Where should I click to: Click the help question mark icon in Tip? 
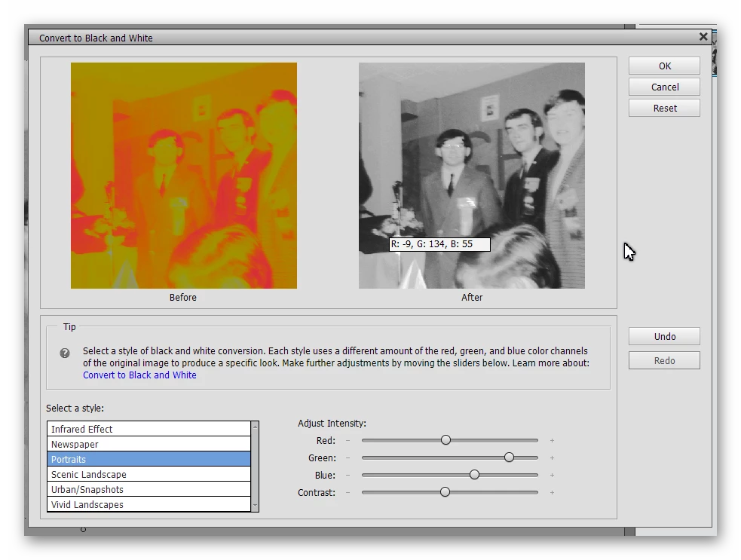pos(65,353)
